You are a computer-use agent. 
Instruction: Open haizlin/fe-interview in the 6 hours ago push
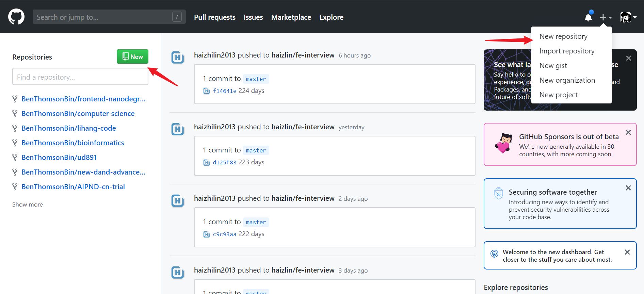pyautogui.click(x=303, y=55)
